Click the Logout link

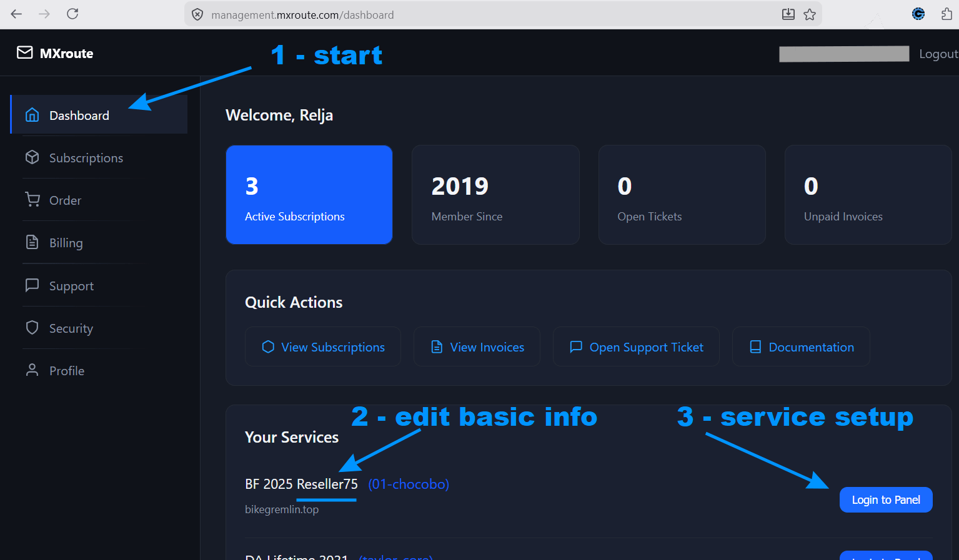coord(938,54)
